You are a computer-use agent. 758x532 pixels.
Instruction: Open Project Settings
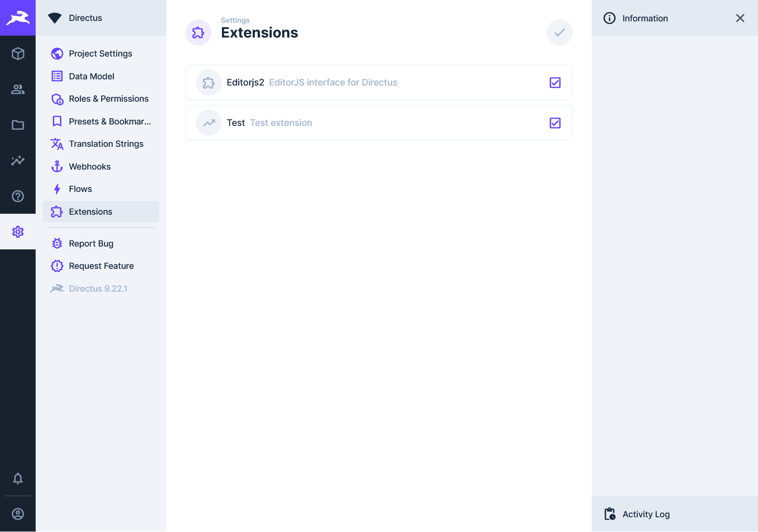click(x=101, y=54)
